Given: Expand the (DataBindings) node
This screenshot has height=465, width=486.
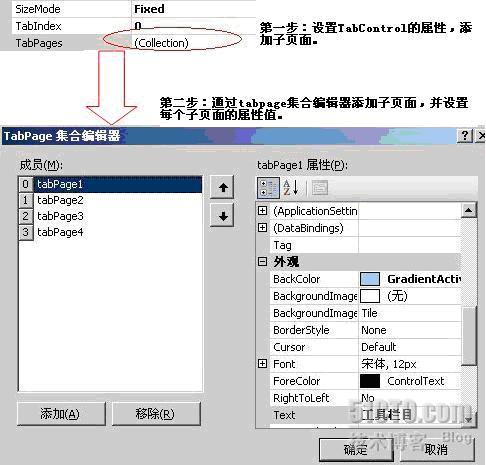Looking at the screenshot, I should (263, 228).
